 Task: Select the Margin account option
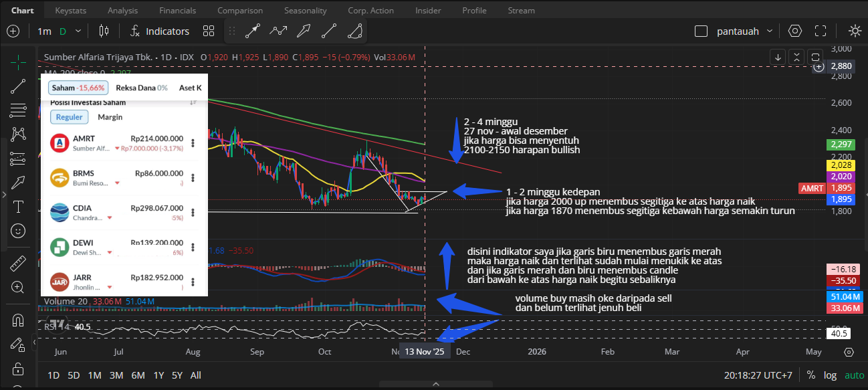coord(110,117)
